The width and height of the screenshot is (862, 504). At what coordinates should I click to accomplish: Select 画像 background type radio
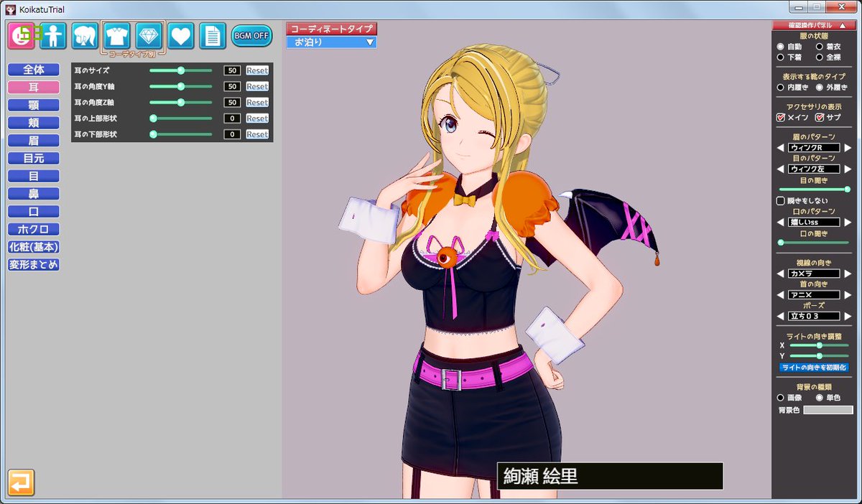[781, 397]
